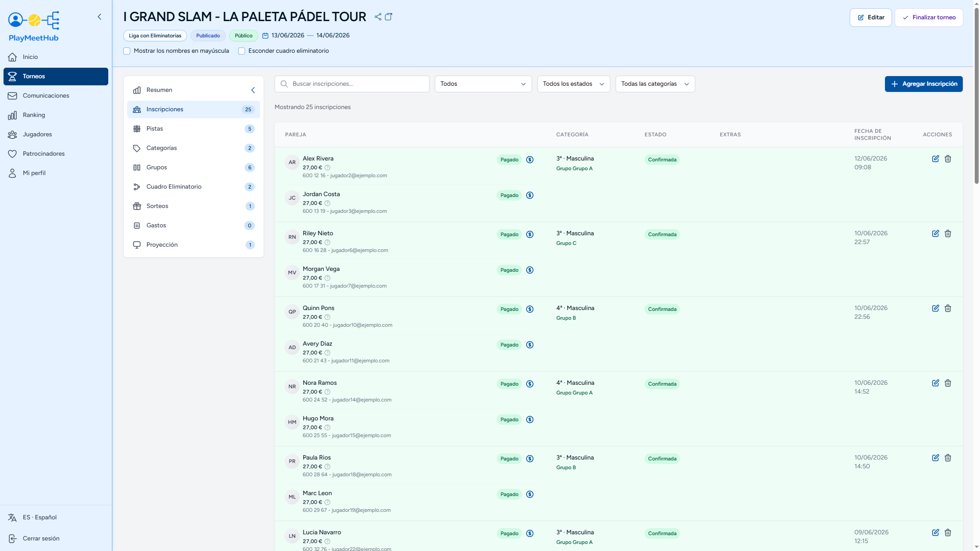
Task: Delete Alex Rivera's inscription
Action: coord(948,159)
